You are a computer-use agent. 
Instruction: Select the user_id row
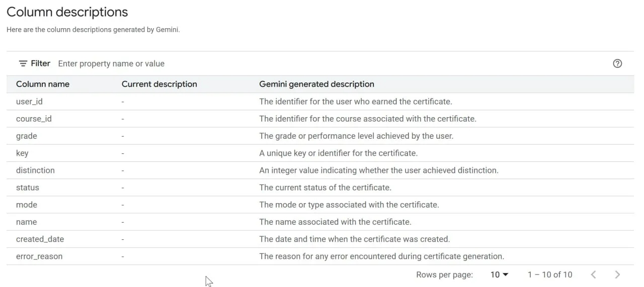click(320, 102)
